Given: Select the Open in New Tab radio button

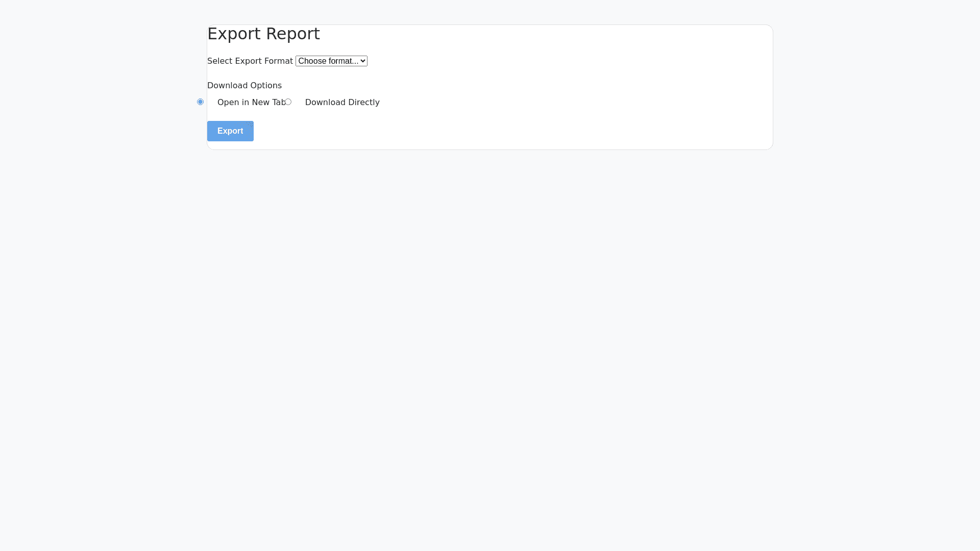Looking at the screenshot, I should click(x=200, y=102).
